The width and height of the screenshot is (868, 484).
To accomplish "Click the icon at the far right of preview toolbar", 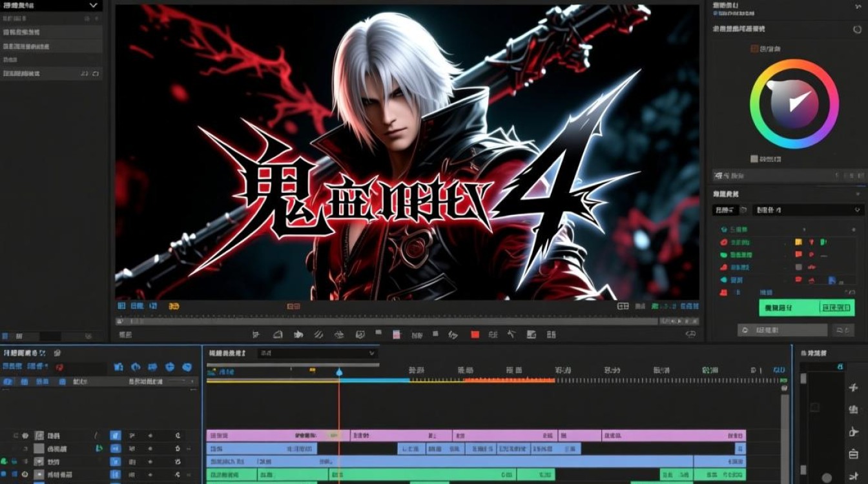I will [x=690, y=334].
